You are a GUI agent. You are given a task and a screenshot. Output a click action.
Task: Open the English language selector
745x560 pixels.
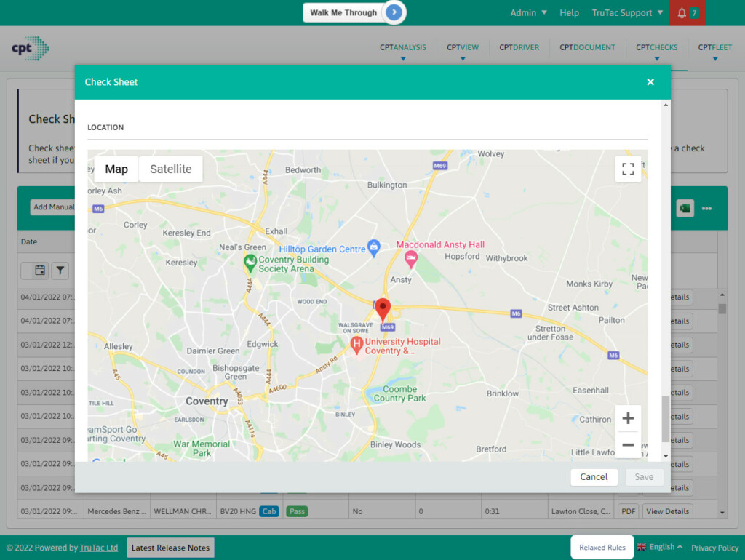pyautogui.click(x=659, y=547)
